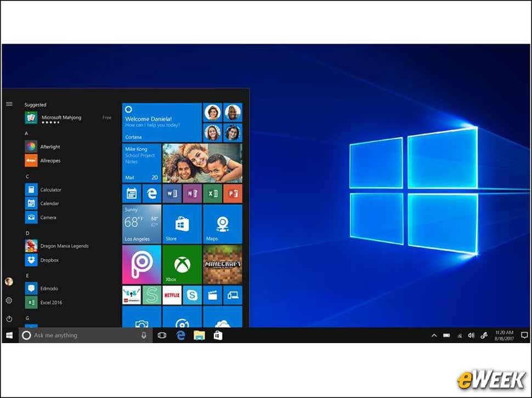Viewport: 532px width, 398px height.
Task: Launch Microsoft Edge tile in Start
Action: tap(152, 194)
